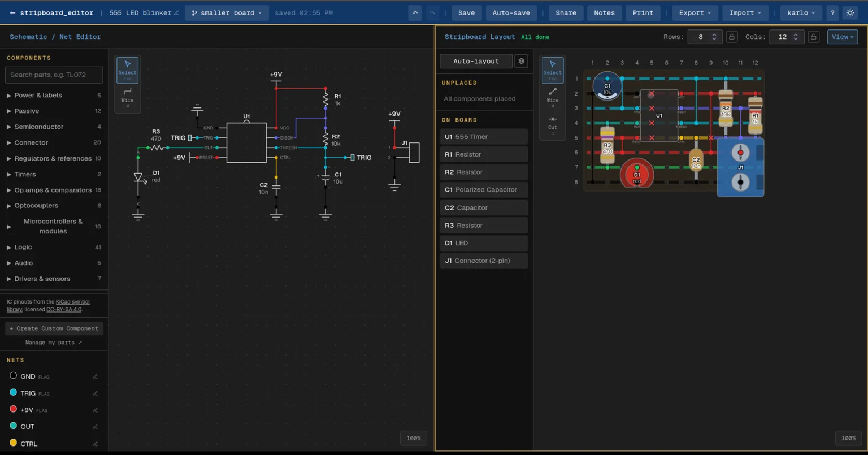
Task: Edit the CTRL net pencil icon
Action: click(x=95, y=444)
